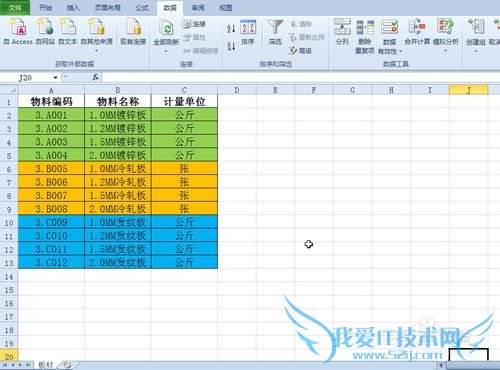
Task: Click the Insert Function fx button
Action: (x=95, y=78)
